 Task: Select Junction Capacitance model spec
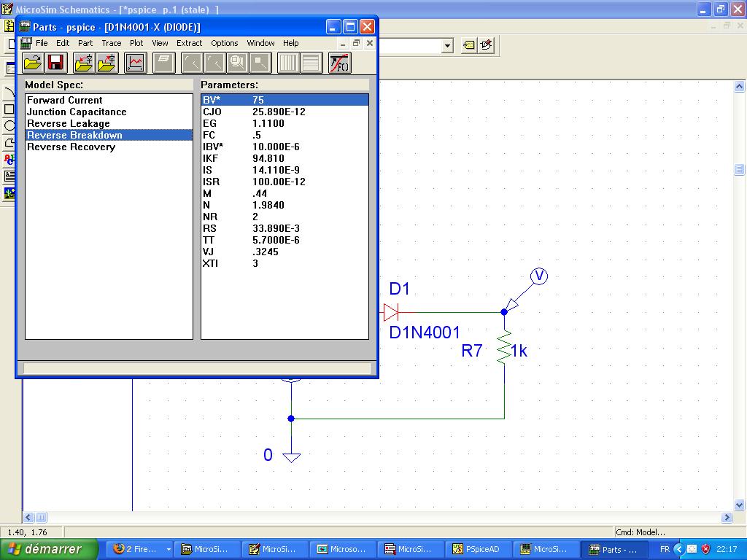(77, 112)
